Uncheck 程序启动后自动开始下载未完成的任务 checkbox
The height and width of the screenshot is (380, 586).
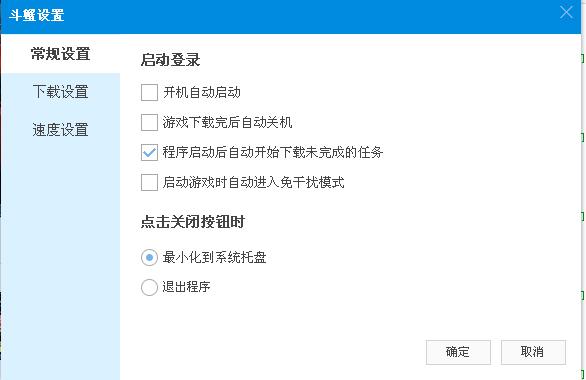click(149, 152)
